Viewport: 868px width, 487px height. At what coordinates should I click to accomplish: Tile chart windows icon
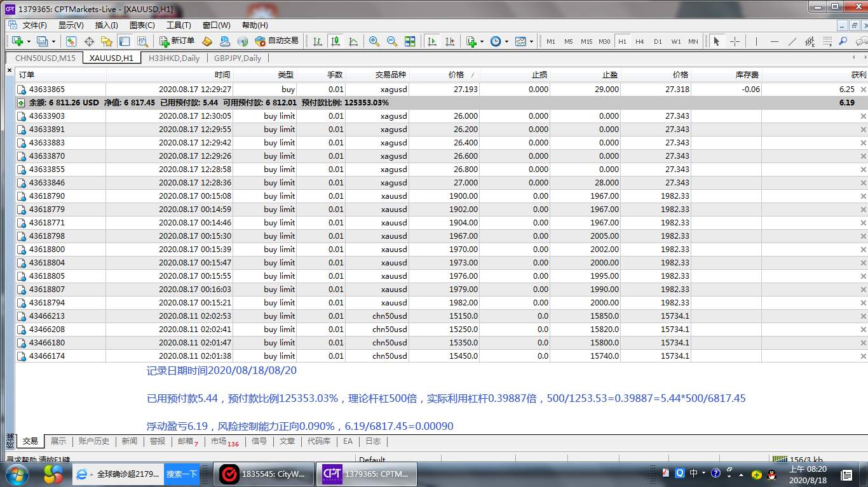click(x=410, y=41)
